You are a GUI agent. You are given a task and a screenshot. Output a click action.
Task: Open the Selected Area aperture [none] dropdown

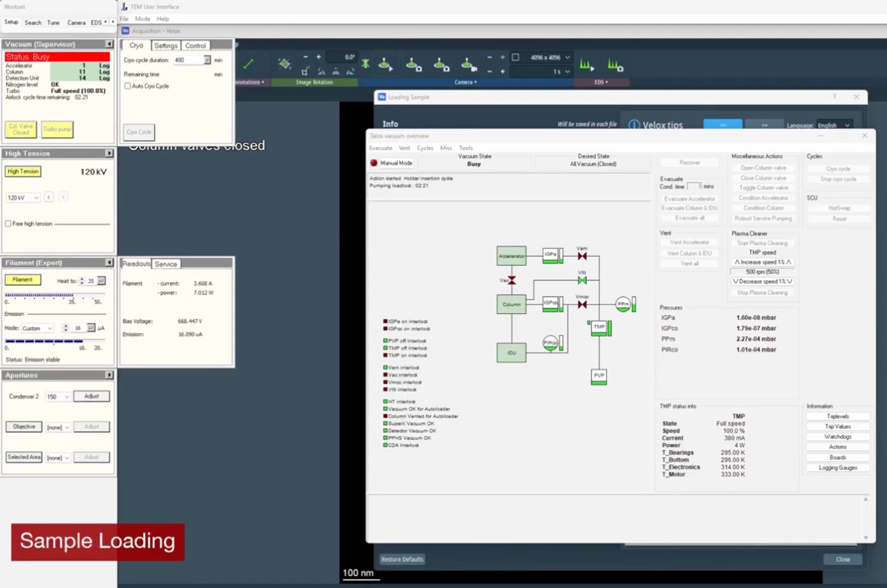pos(58,458)
